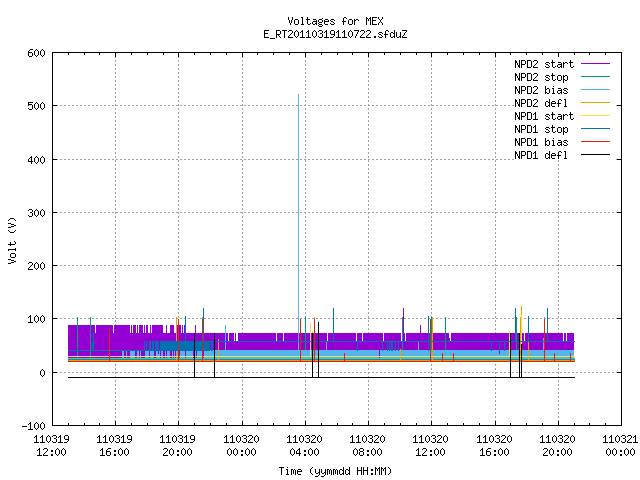Click the NPD2 stop green legend line
Image resolution: width=640 pixels, height=480 pixels.
point(595,77)
